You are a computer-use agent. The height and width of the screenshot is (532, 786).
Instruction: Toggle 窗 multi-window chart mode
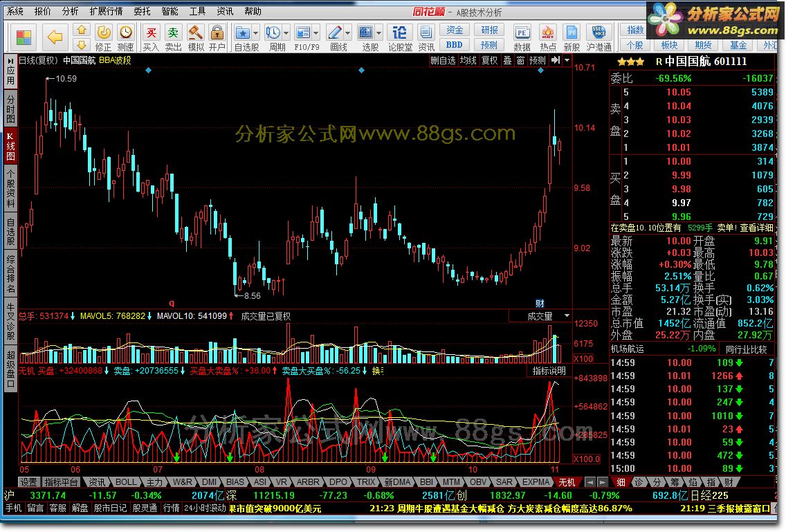pyautogui.click(x=520, y=61)
